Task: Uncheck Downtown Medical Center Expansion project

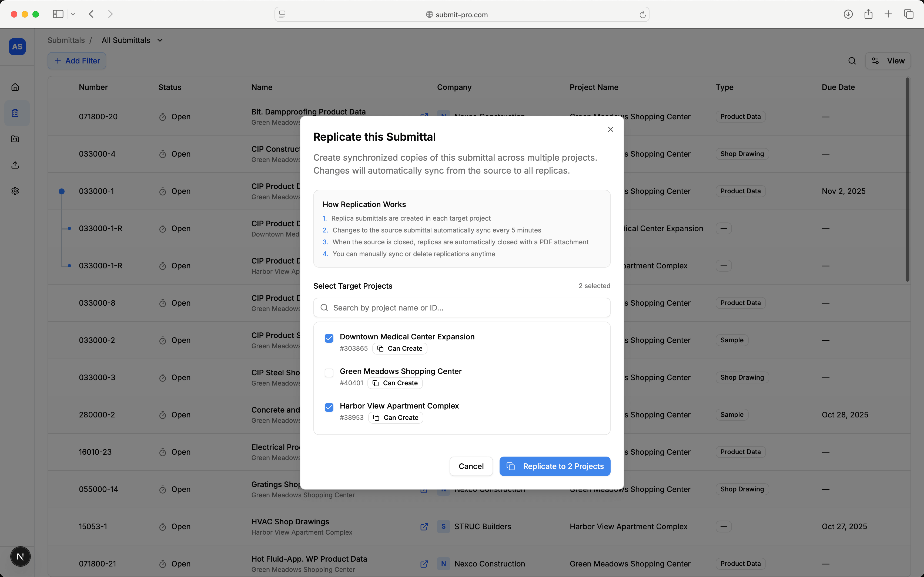Action: 329,338
